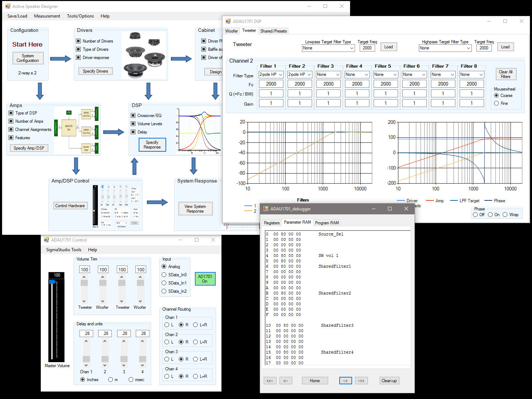Select the Fine mousewheel option
This screenshot has width=532, height=399.
pyautogui.click(x=496, y=103)
